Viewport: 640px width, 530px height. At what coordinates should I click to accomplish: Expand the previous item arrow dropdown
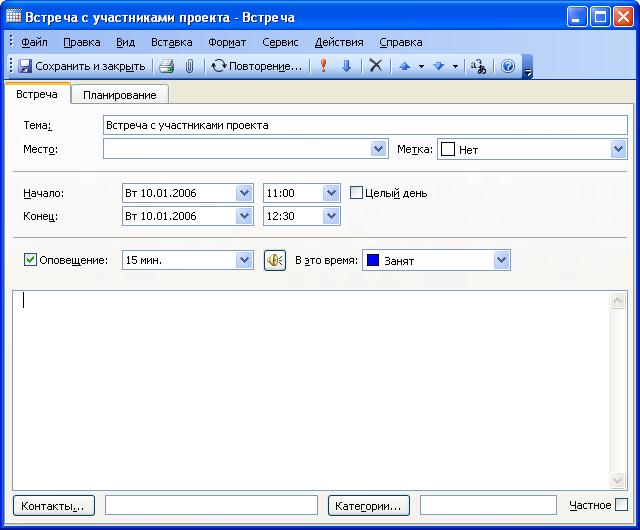point(421,66)
